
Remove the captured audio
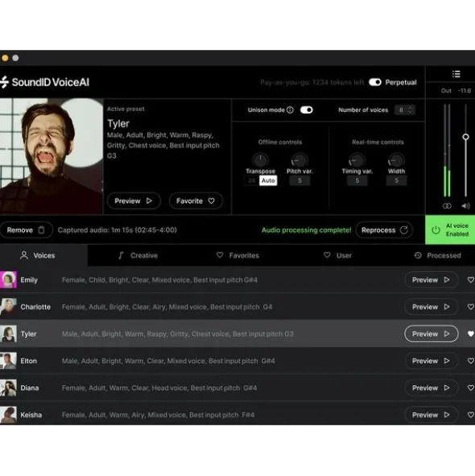pyautogui.click(x=26, y=230)
